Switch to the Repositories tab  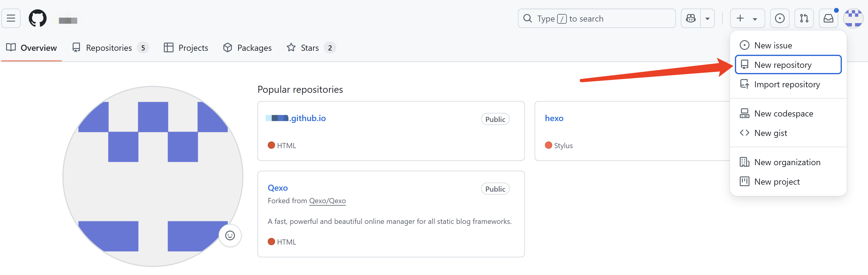(109, 48)
